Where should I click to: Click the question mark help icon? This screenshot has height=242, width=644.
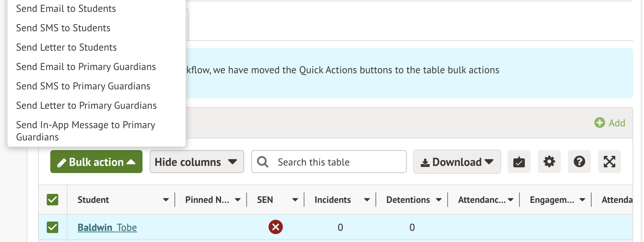(579, 162)
